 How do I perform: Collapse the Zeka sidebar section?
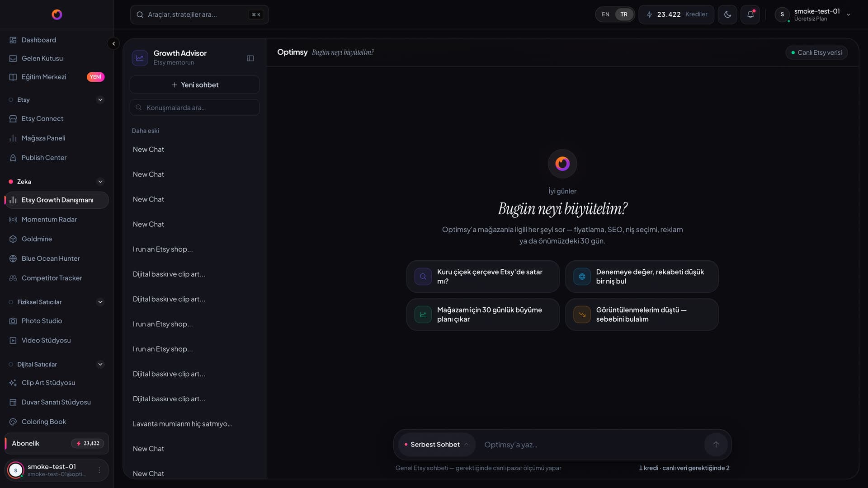100,182
